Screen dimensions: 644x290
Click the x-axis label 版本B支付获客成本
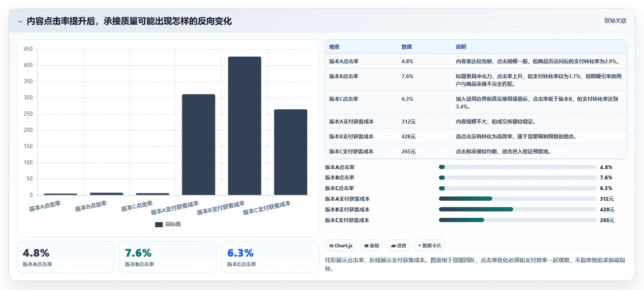point(221,208)
